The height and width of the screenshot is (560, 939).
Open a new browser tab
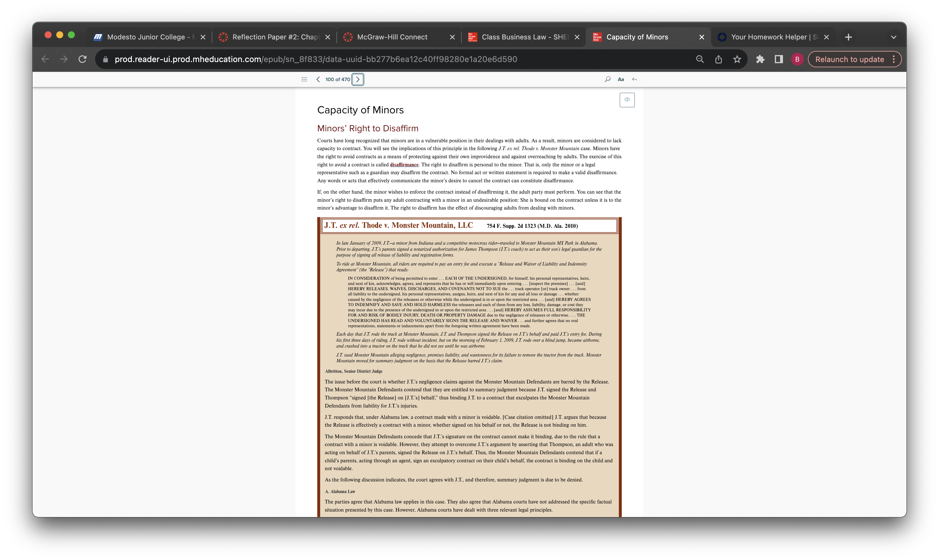pos(849,37)
